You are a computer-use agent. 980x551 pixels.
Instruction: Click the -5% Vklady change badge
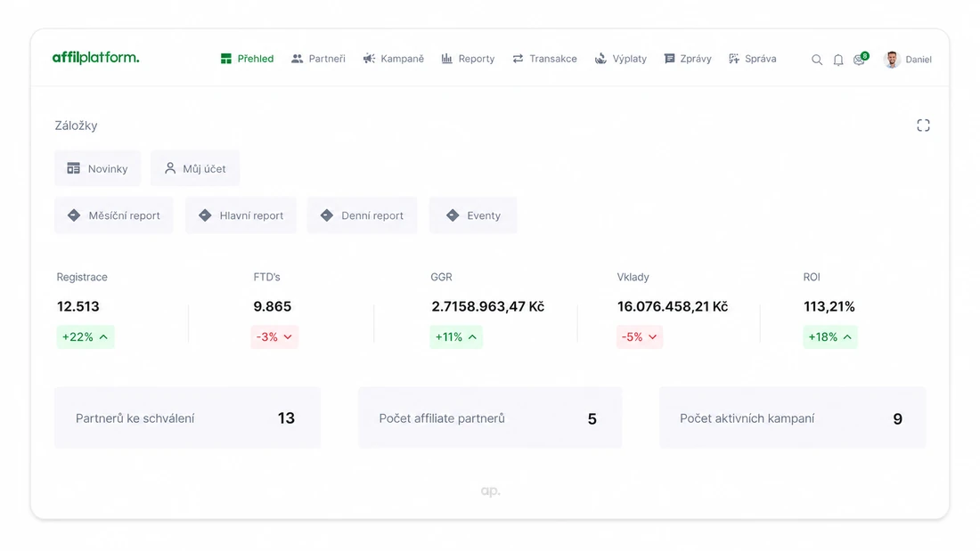(x=640, y=336)
